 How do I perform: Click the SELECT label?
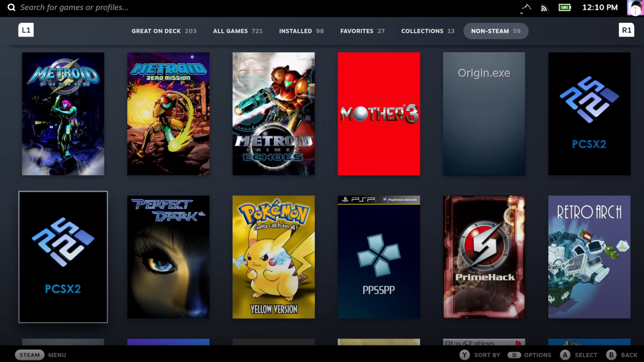point(586,355)
